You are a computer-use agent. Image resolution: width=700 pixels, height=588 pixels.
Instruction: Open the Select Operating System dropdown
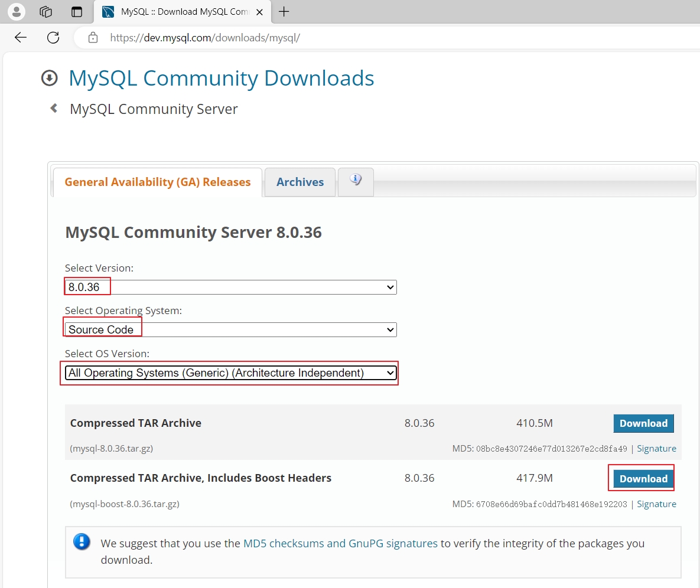pos(231,329)
